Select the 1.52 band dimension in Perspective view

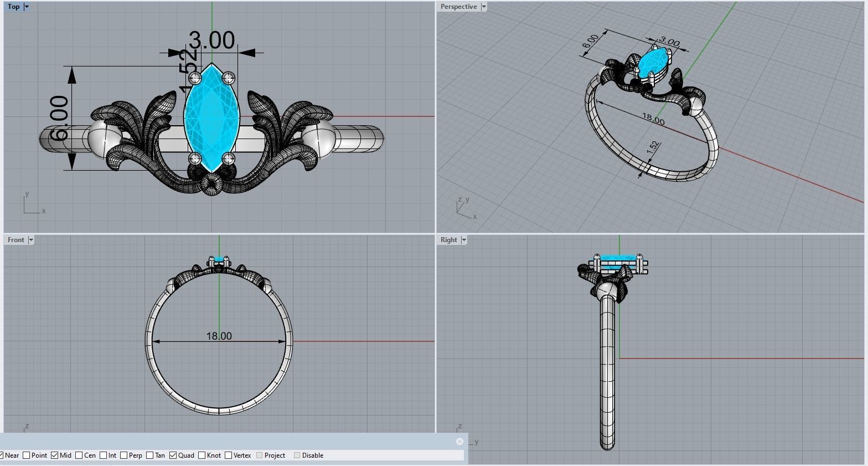[653, 147]
